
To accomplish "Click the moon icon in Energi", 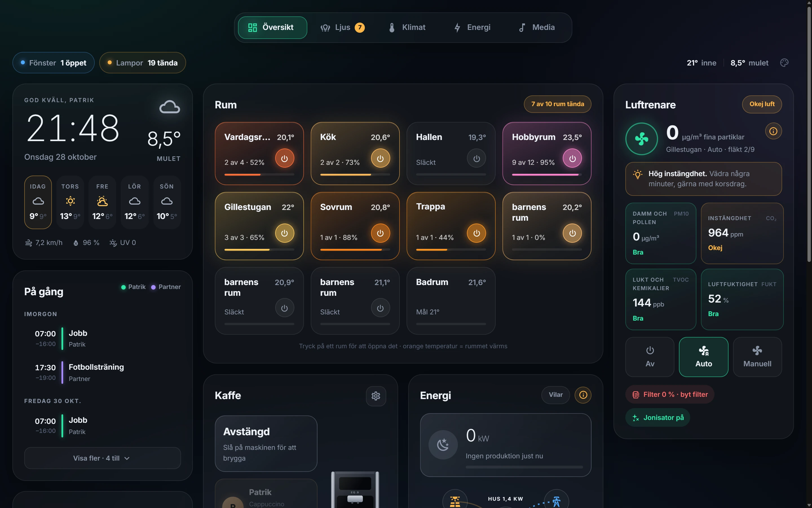I will (443, 444).
